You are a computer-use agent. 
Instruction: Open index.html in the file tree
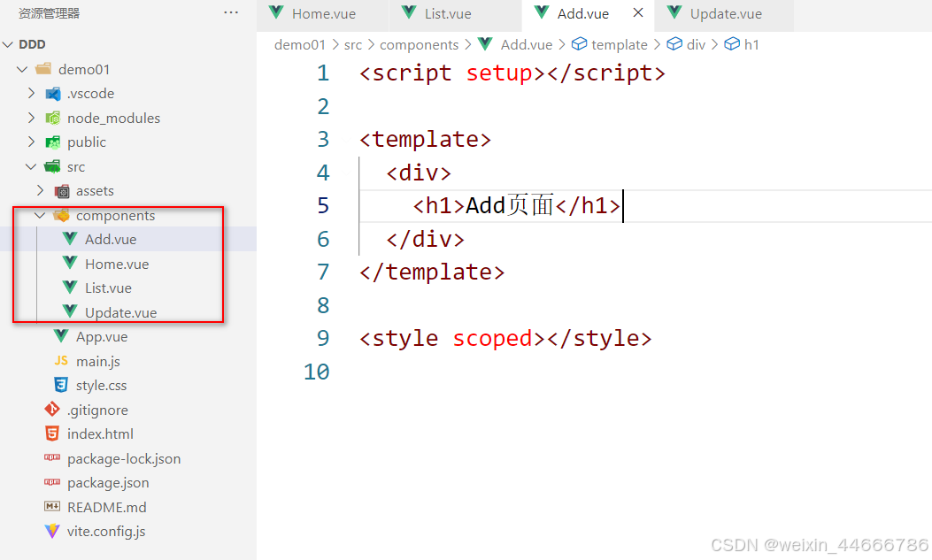tap(100, 434)
